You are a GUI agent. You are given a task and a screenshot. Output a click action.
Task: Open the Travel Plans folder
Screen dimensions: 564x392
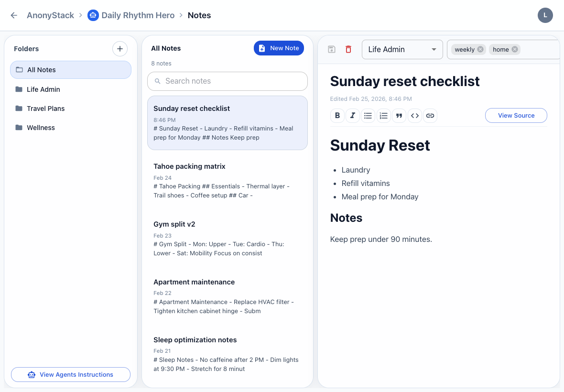coord(45,109)
